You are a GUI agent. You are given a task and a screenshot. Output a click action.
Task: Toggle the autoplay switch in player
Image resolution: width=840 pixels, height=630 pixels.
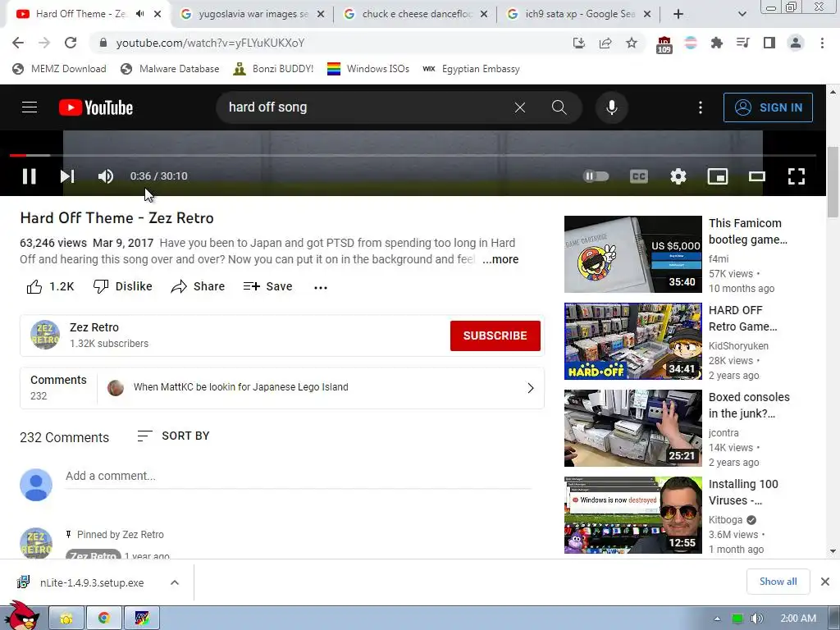[x=596, y=176]
